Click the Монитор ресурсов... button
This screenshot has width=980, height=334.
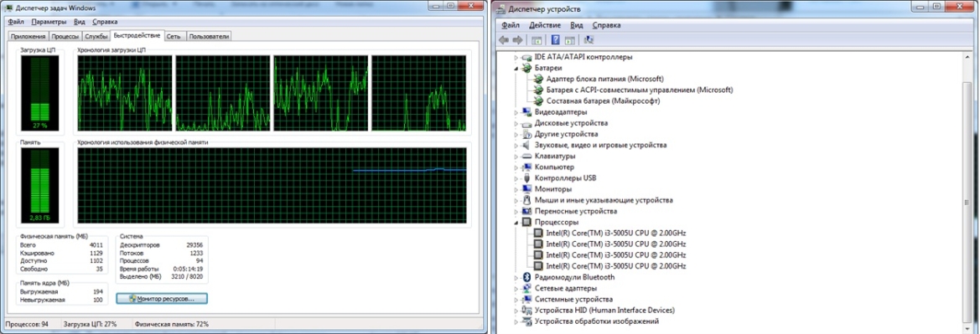click(162, 299)
